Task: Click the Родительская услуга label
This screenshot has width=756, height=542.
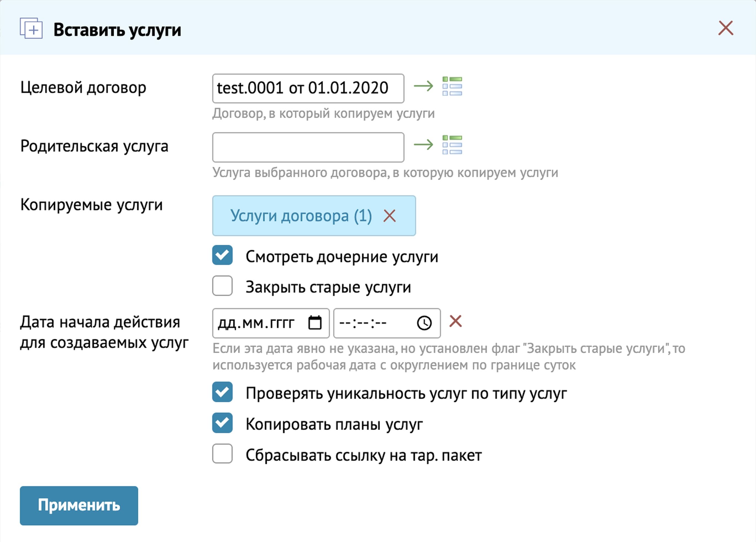Action: pos(94,146)
